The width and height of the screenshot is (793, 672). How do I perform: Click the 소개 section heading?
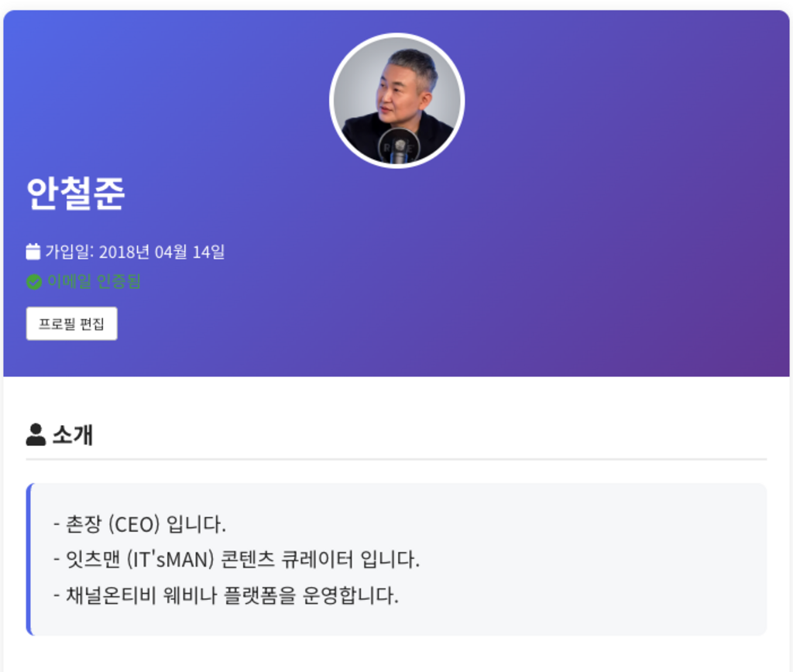[x=73, y=435]
